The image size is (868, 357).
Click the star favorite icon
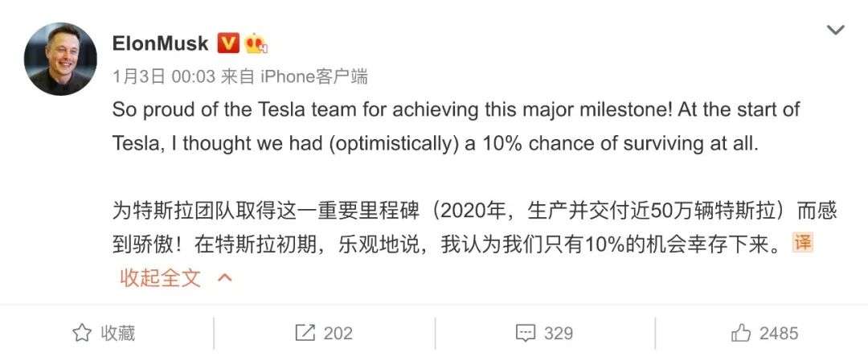pyautogui.click(x=81, y=333)
